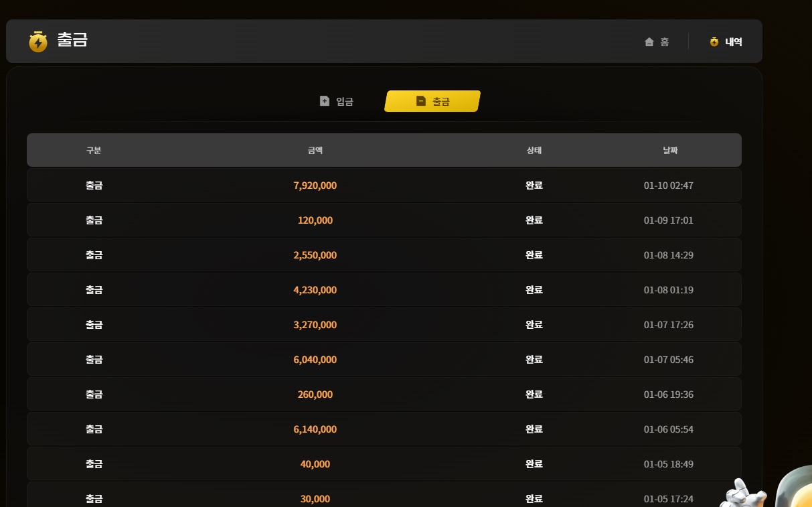The width and height of the screenshot is (812, 507).
Task: Select the yellow 출금 withdrawal tab
Action: [x=432, y=101]
